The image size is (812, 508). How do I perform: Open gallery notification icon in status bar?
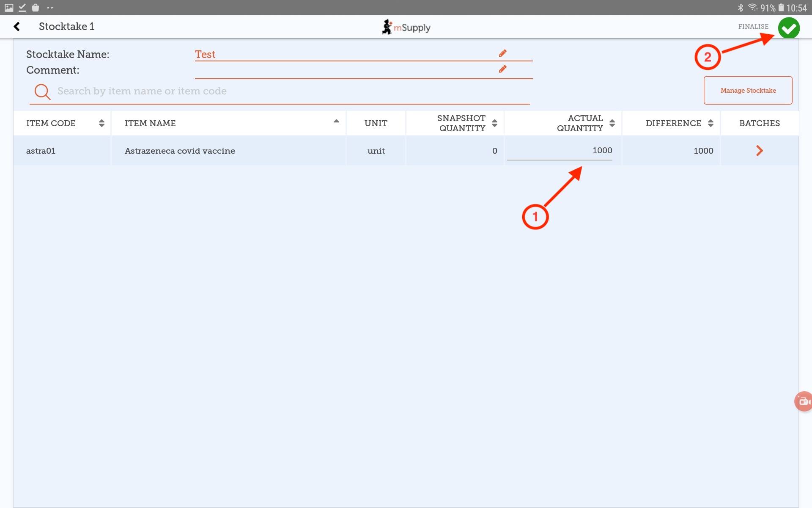[9, 8]
